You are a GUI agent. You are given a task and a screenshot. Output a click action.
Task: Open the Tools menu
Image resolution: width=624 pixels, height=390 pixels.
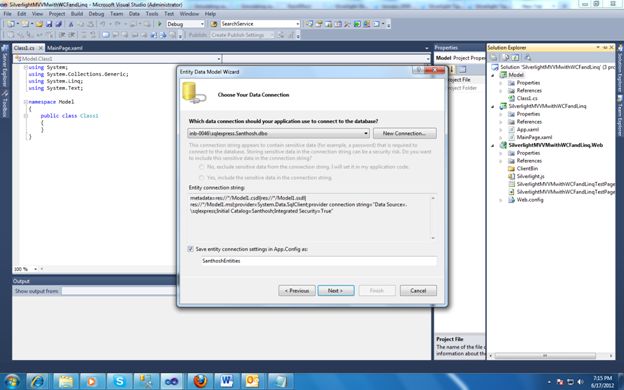point(152,14)
